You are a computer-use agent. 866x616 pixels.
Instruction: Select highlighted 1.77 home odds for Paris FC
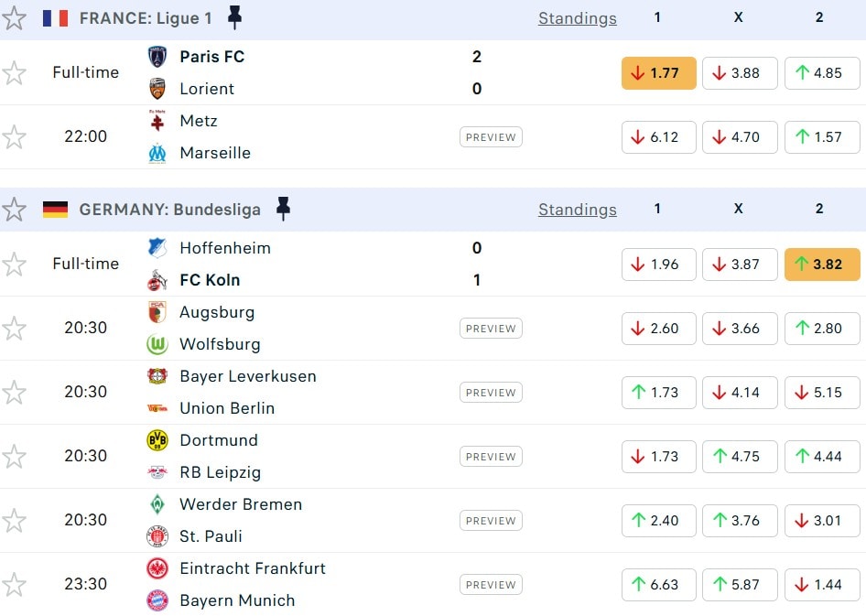pos(658,73)
